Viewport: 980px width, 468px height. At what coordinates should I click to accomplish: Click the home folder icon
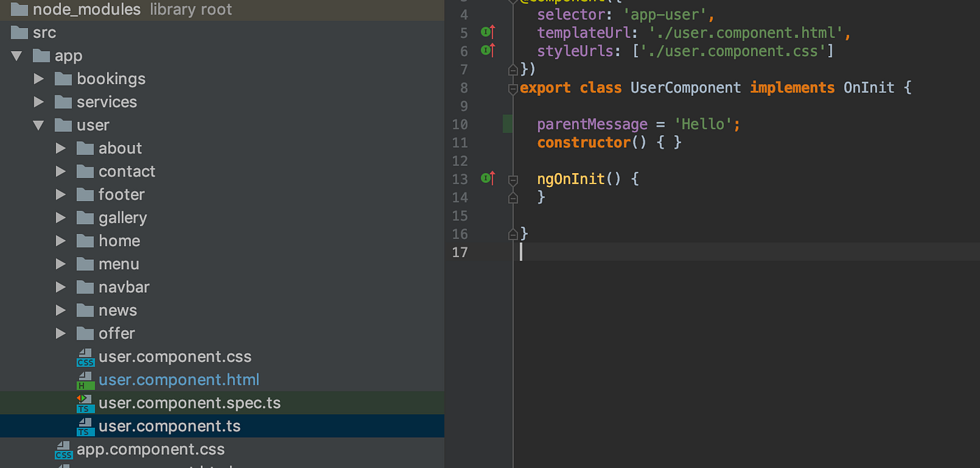click(x=85, y=241)
